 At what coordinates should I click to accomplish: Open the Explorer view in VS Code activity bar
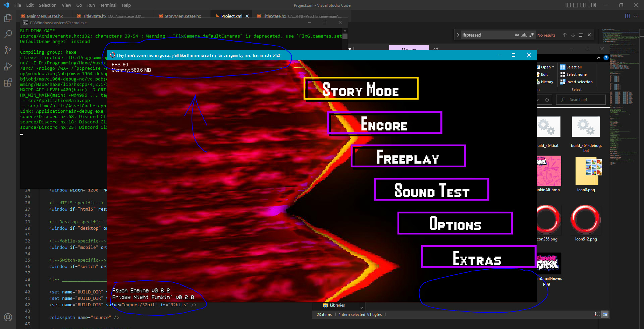8,18
